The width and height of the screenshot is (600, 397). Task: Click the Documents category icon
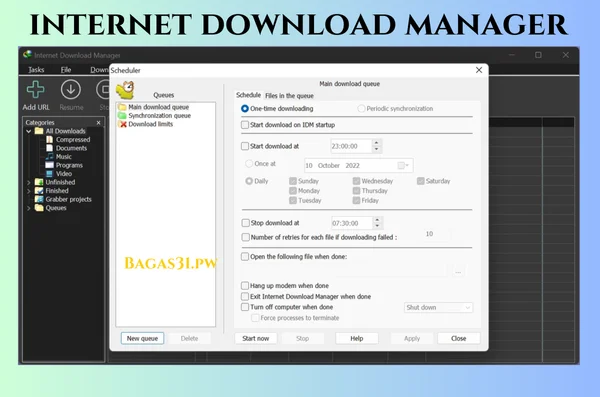click(x=49, y=148)
